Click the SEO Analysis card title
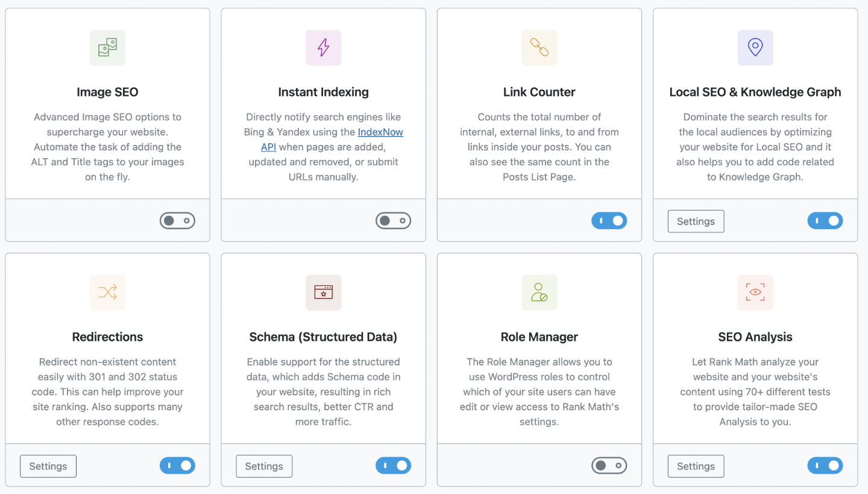 click(x=755, y=337)
